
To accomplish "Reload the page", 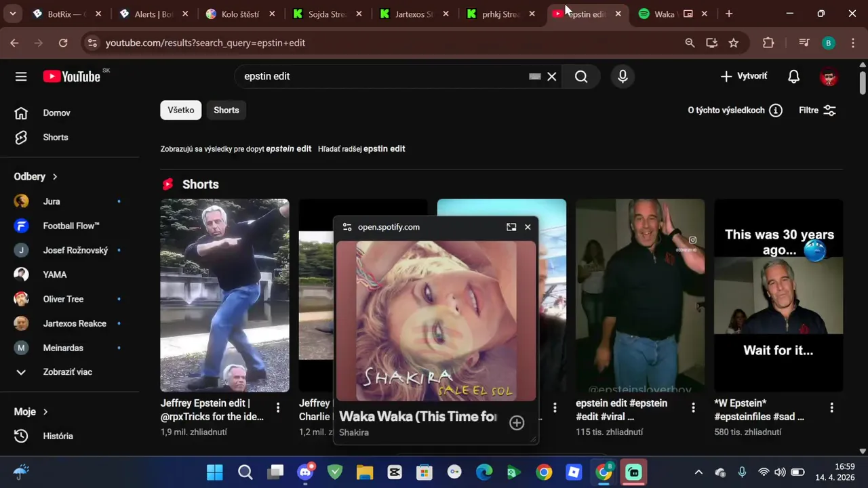I will [63, 43].
